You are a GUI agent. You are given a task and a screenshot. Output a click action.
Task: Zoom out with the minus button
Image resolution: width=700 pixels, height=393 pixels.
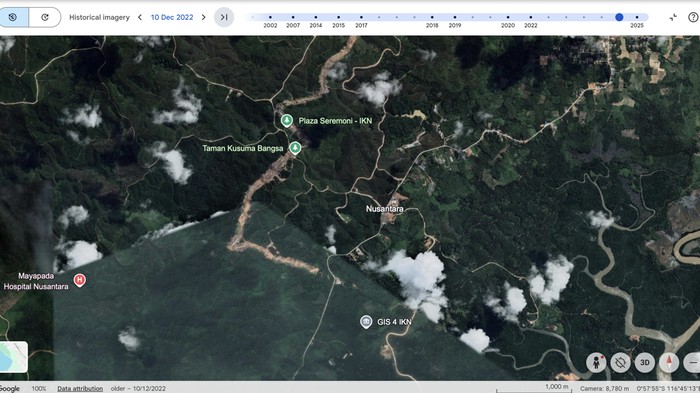(692, 362)
